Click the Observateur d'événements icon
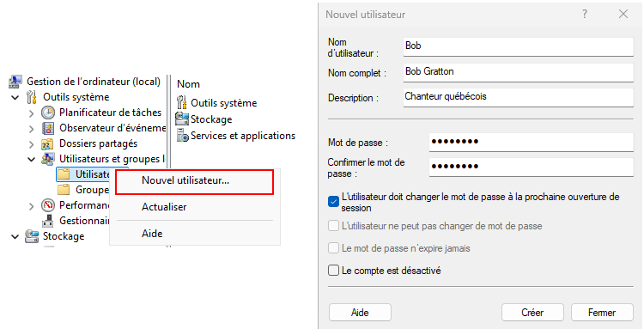This screenshot has height=329, width=644. coord(48,128)
